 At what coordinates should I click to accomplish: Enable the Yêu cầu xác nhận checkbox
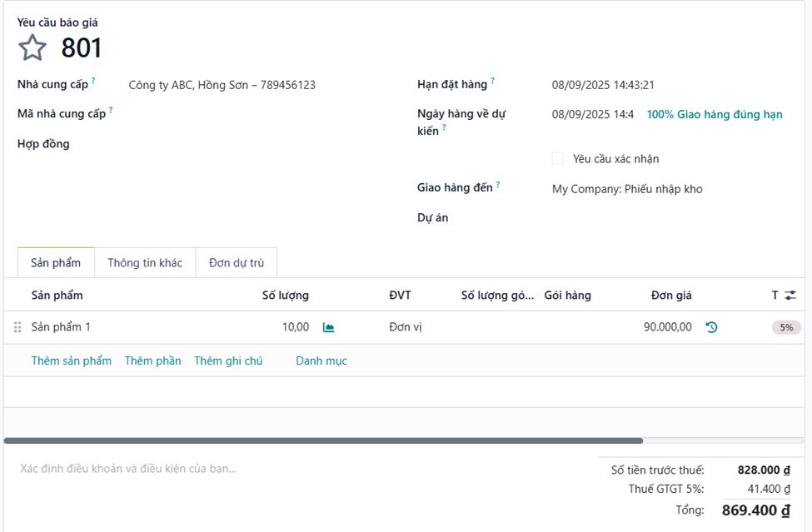point(557,158)
